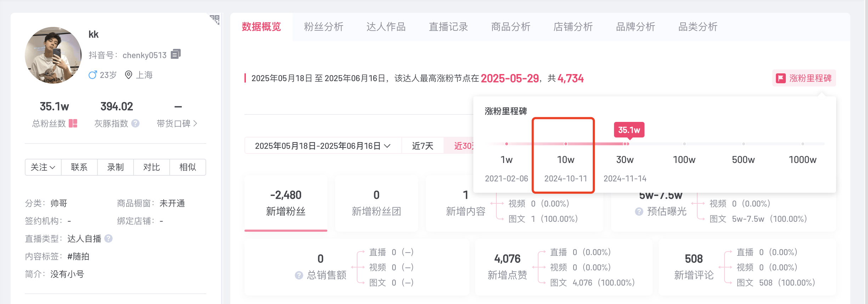
Task: Click the 对比 button
Action: (151, 167)
